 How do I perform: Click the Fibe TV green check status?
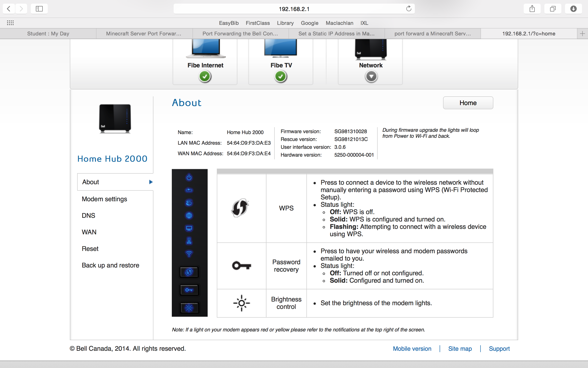pyautogui.click(x=281, y=76)
